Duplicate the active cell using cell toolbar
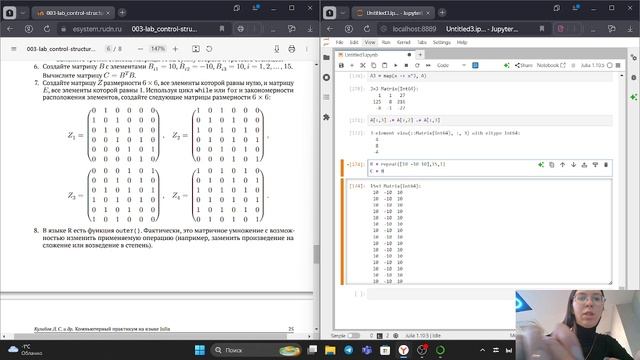The image size is (640, 360). coord(551,164)
